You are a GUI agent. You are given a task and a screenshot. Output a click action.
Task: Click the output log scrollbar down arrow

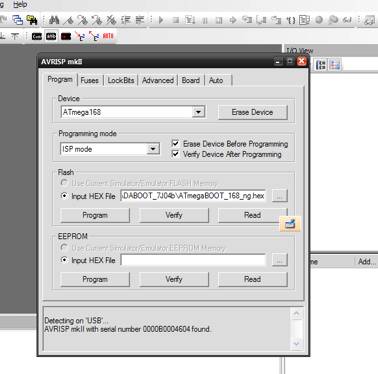pos(297,344)
